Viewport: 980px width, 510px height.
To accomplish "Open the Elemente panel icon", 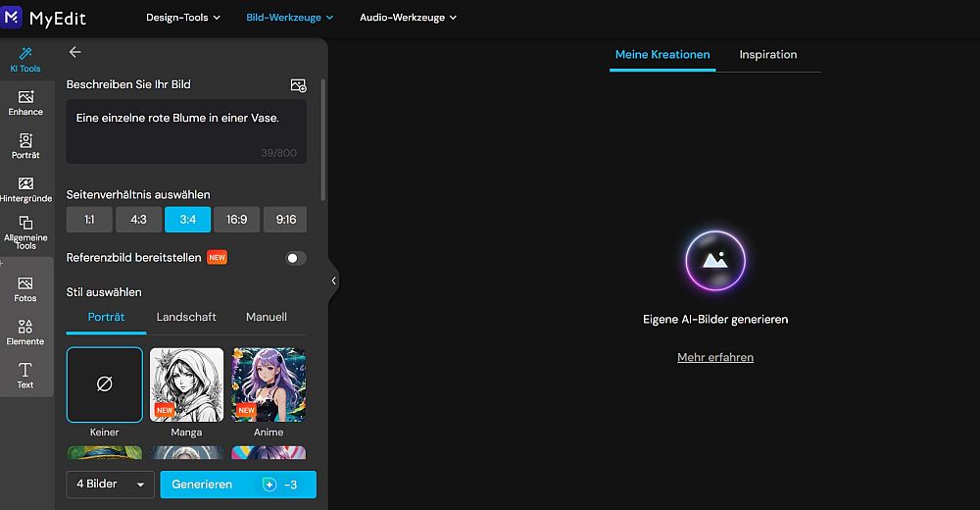I will point(25,331).
